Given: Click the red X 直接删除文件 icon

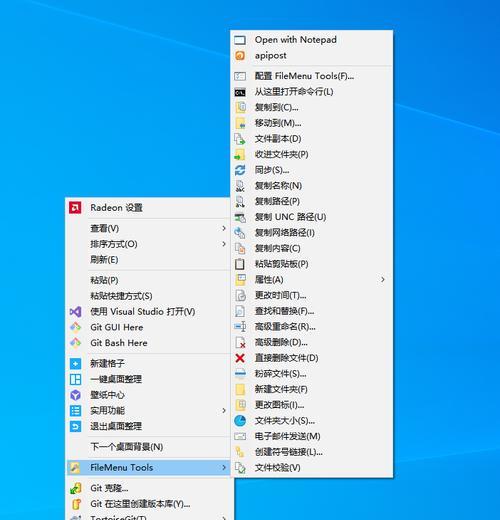Looking at the screenshot, I should pos(240,358).
